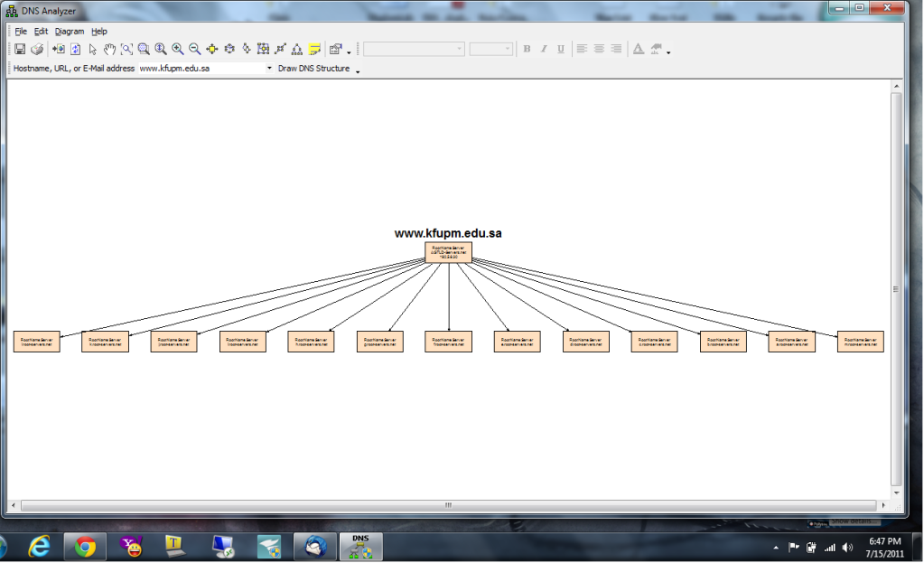This screenshot has height=563, width=924.
Task: Click the import diagram icon with arrow
Action: point(59,49)
